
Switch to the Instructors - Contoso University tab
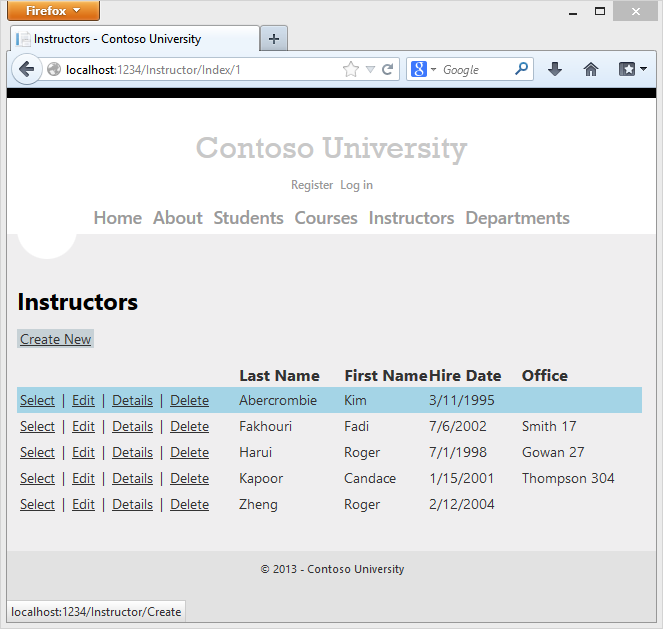pos(128,39)
